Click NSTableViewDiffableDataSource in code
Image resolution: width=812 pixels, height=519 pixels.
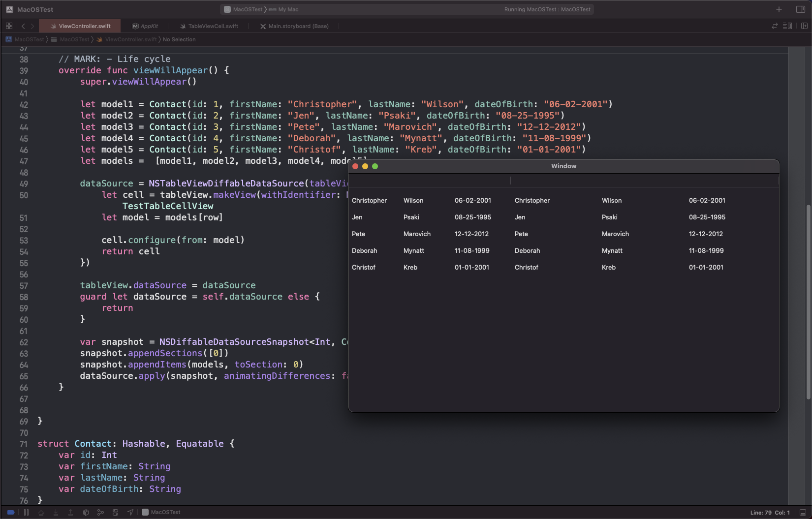(x=226, y=183)
